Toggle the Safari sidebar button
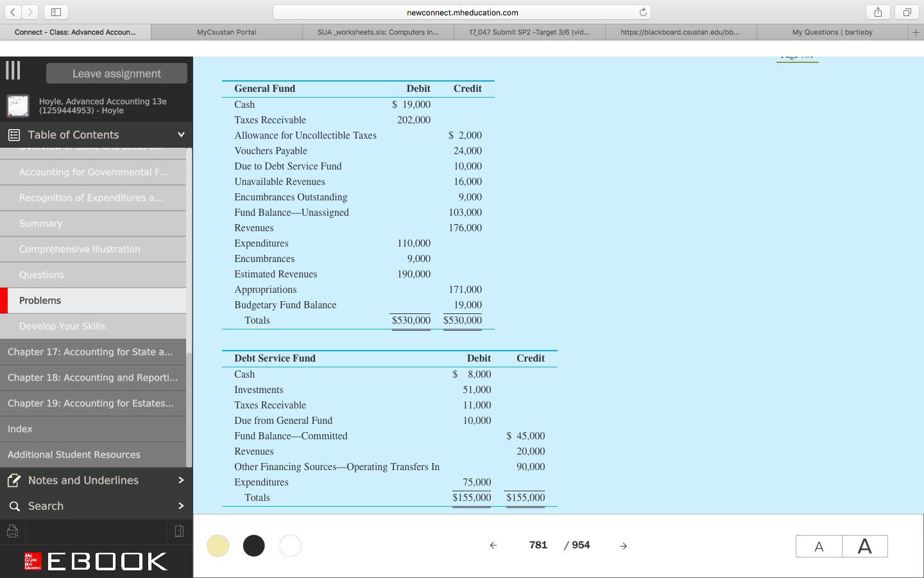This screenshot has width=924, height=578. click(56, 12)
